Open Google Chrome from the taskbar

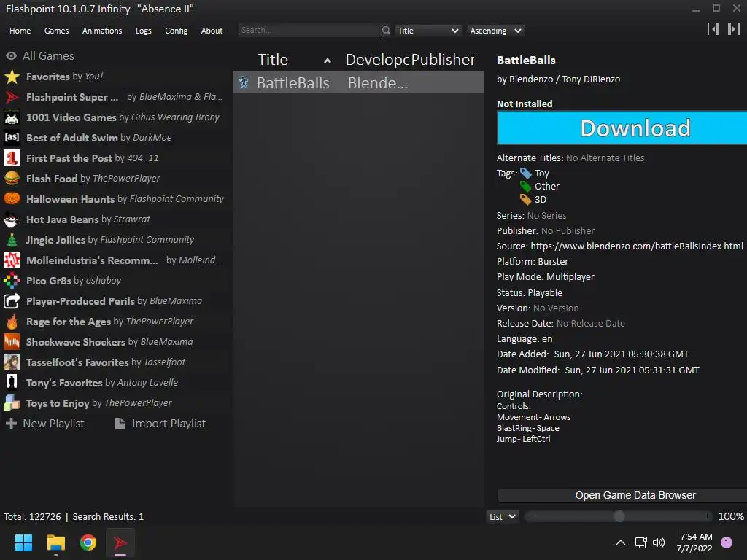pos(88,542)
